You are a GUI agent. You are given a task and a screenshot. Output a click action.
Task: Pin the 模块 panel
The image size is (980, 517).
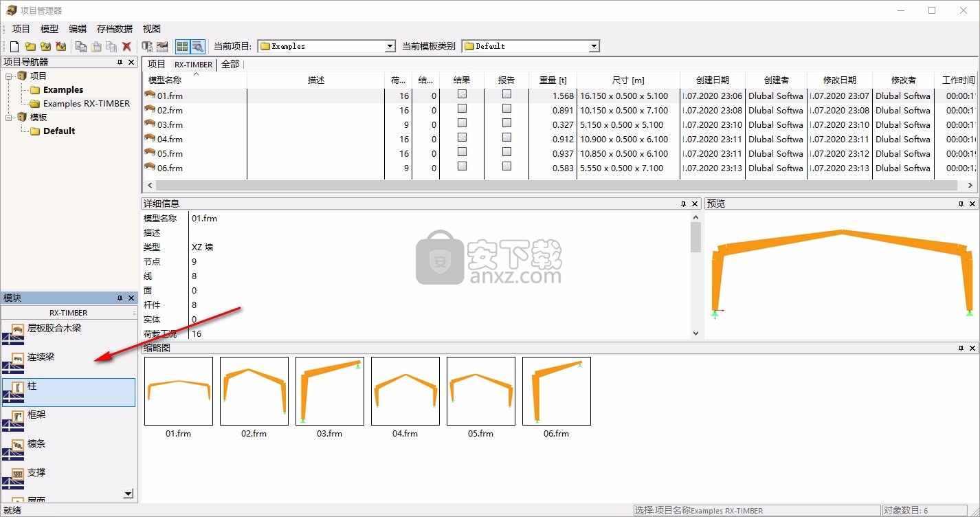pos(120,298)
